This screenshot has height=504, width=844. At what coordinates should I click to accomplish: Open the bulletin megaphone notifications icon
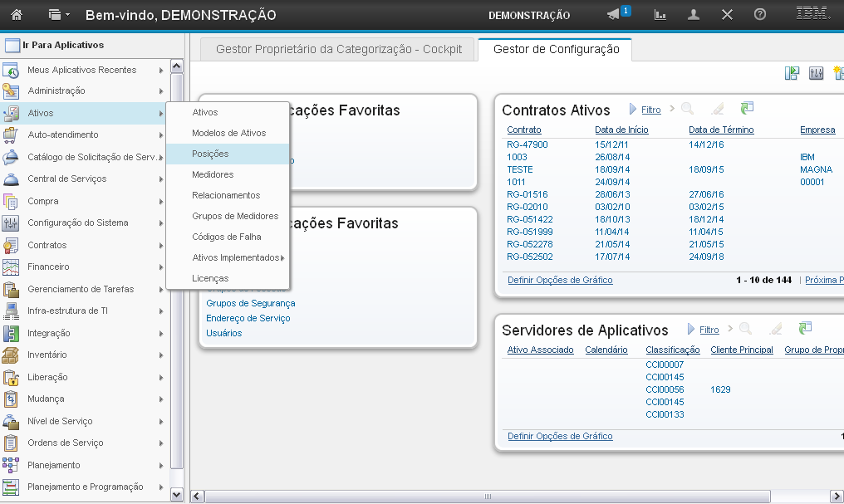pos(614,15)
